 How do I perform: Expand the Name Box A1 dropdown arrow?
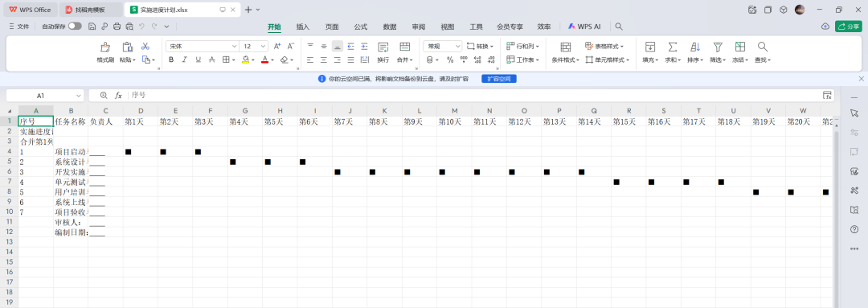pyautogui.click(x=78, y=95)
